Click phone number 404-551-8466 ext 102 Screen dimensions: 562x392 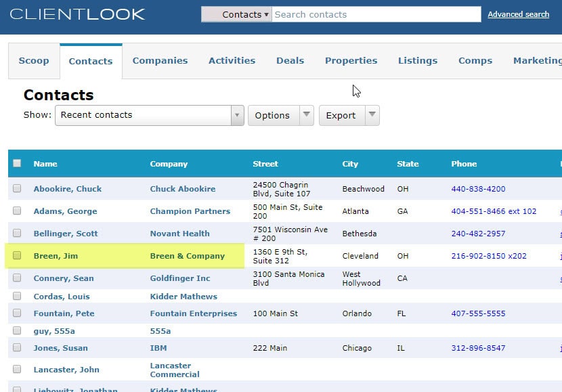point(494,211)
